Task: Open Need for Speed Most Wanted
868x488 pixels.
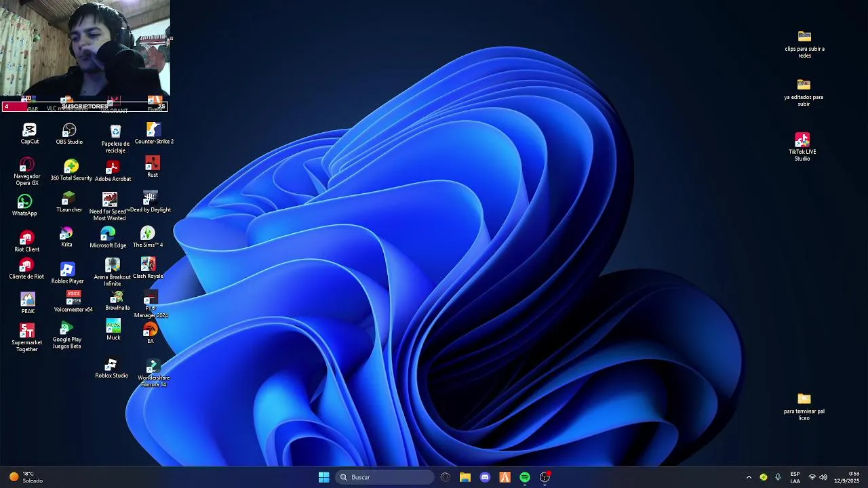Action: pos(109,207)
